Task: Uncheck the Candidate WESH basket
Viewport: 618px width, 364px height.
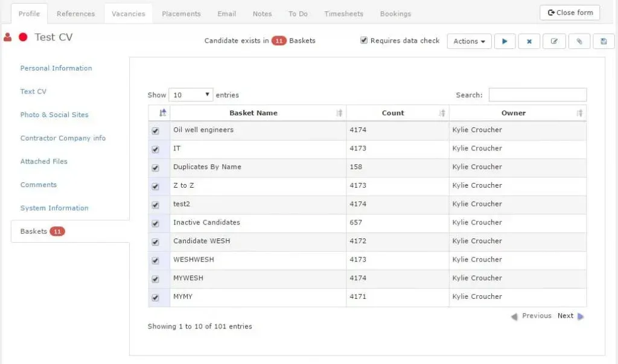Action: coord(155,242)
